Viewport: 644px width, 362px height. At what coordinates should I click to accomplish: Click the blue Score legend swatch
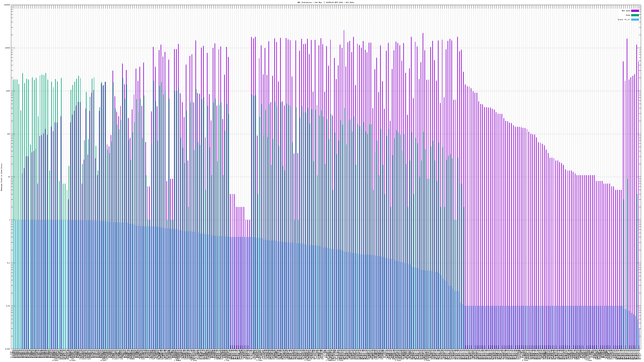(x=635, y=20)
